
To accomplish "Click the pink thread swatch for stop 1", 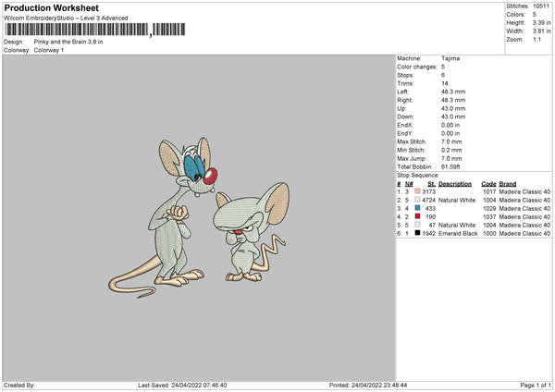I will pyautogui.click(x=418, y=191).
